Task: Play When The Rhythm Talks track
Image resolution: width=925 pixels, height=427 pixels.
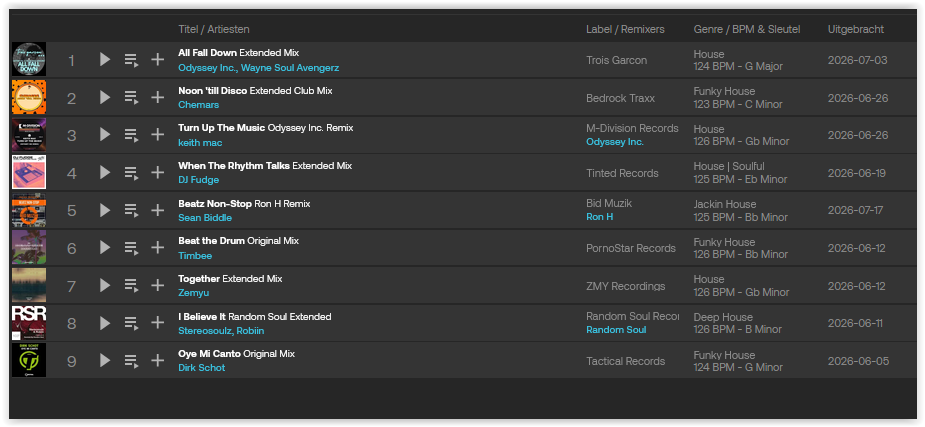Action: coord(105,172)
